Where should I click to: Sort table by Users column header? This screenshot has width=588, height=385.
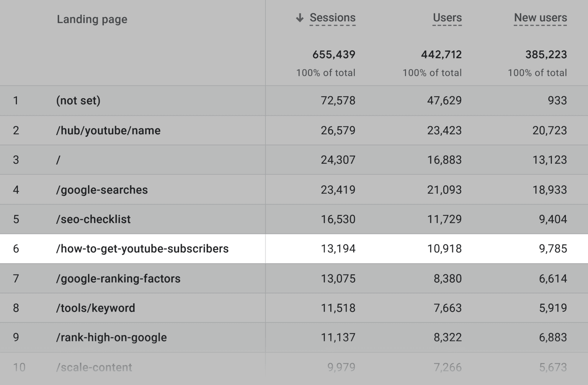(x=447, y=18)
